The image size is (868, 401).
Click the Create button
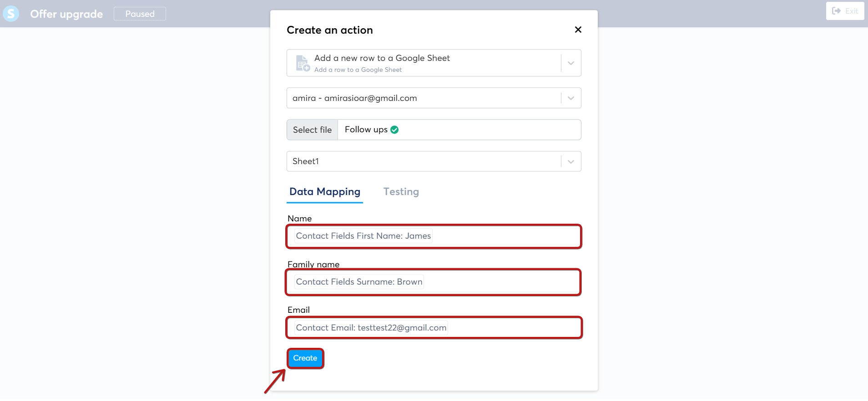[x=305, y=358]
